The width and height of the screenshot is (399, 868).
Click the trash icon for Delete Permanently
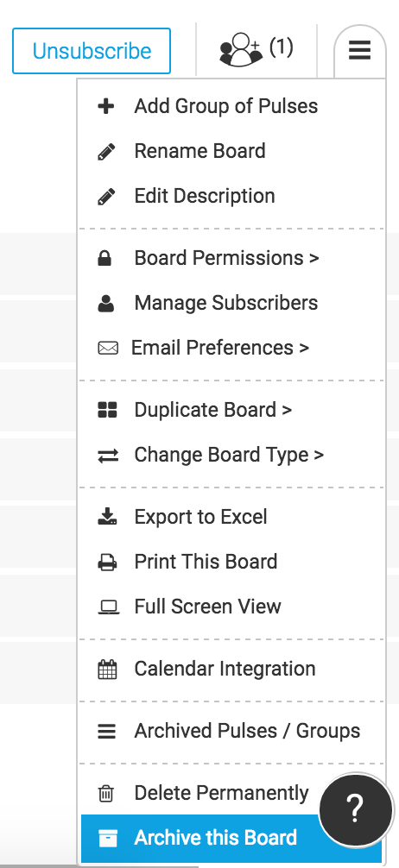(x=105, y=794)
